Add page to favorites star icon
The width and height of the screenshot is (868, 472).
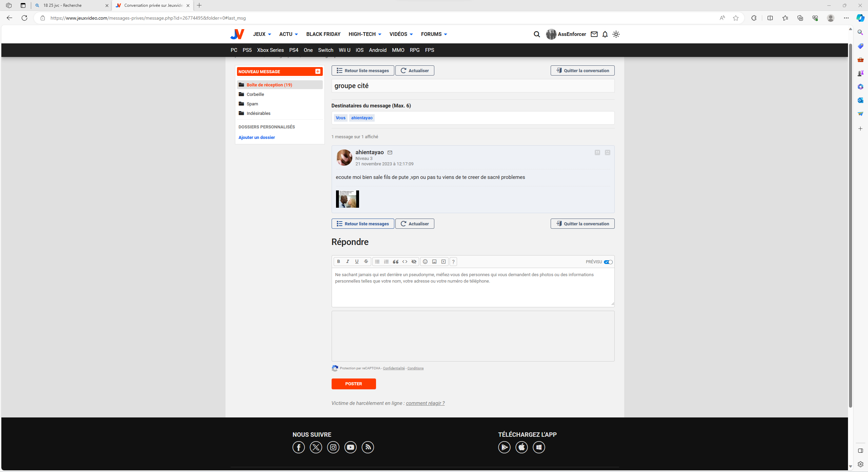pyautogui.click(x=735, y=18)
